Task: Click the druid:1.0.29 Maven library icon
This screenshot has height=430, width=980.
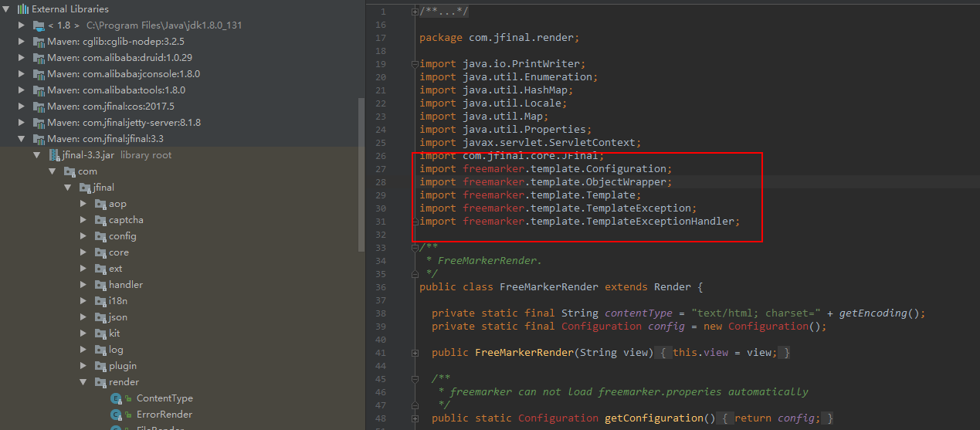Action: (x=39, y=58)
